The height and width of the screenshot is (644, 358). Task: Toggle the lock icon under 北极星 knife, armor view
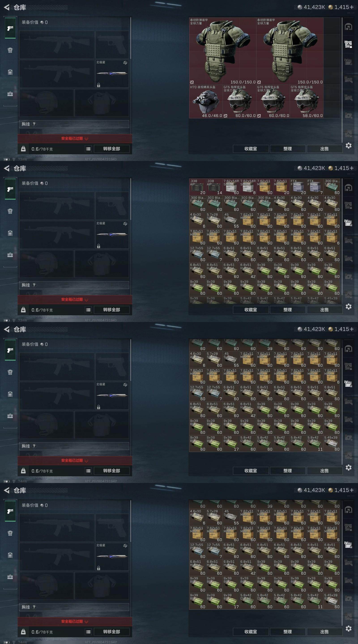[x=99, y=85]
